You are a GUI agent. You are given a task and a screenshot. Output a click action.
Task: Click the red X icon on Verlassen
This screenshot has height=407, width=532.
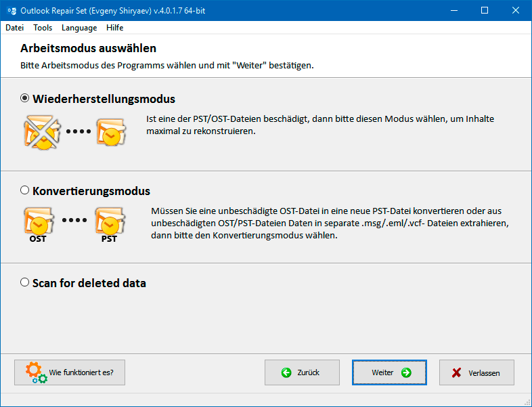coord(456,373)
